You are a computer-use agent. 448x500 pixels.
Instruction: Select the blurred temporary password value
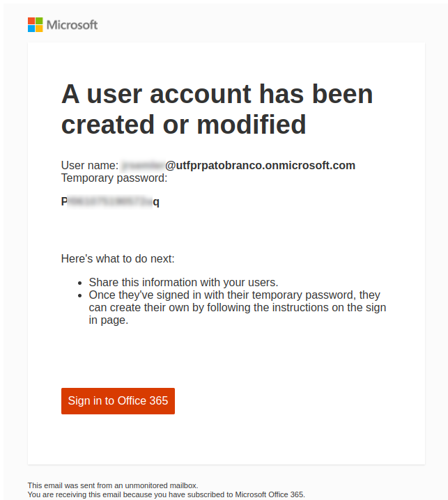pos(110,202)
